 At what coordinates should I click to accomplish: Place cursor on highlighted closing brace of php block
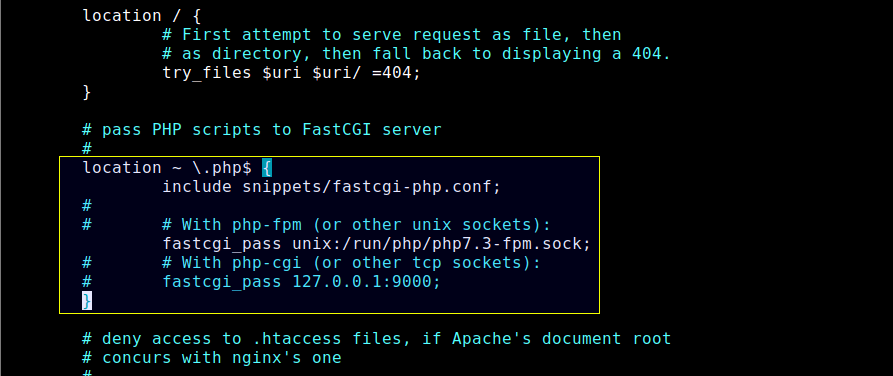87,301
